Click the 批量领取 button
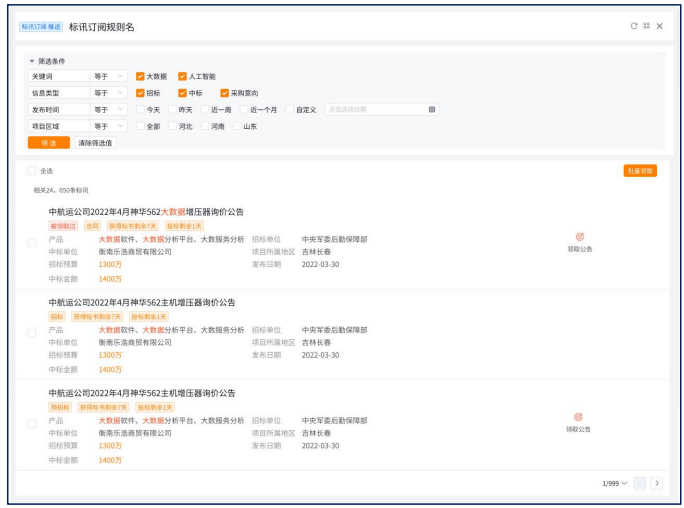The height and width of the screenshot is (508, 684). [639, 171]
